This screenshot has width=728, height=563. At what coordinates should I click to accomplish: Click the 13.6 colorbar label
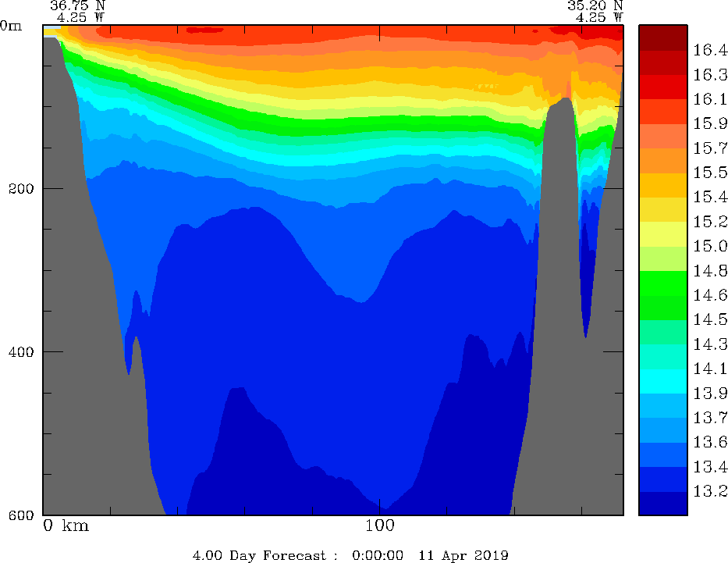[710, 442]
